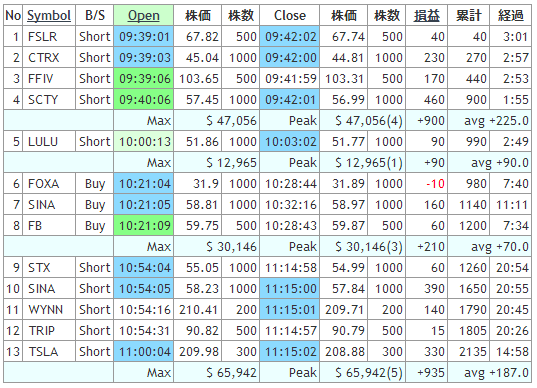Viewport: 537px width, 388px height.
Task: Sort table by the Symbol header link
Action: 49,15
